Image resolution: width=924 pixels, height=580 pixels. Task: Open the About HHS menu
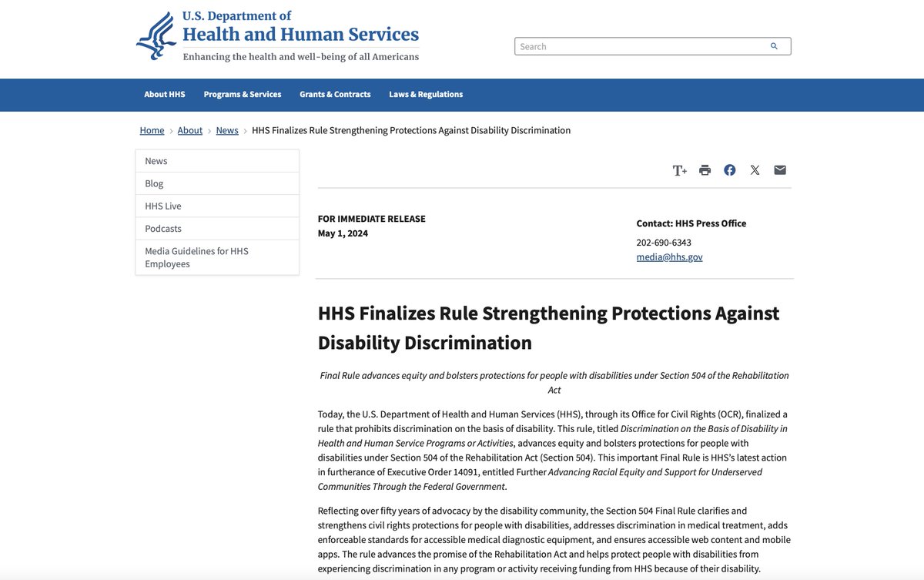(x=165, y=95)
